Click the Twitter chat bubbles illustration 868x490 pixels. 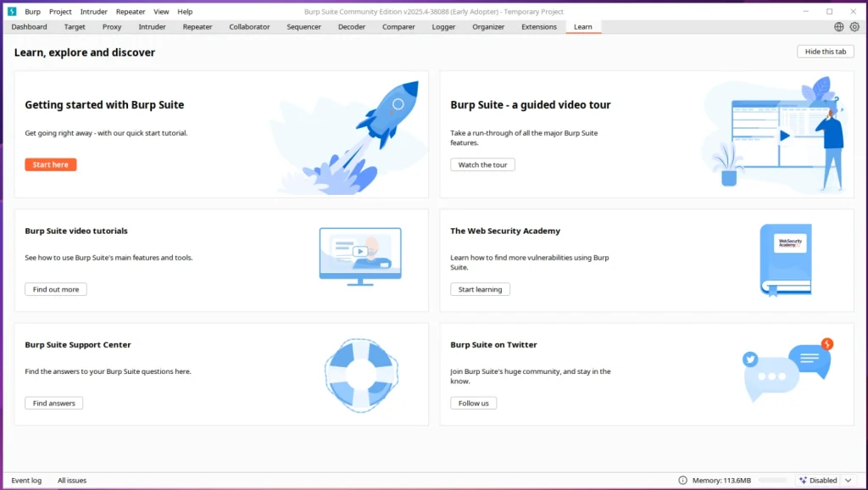pyautogui.click(x=787, y=369)
